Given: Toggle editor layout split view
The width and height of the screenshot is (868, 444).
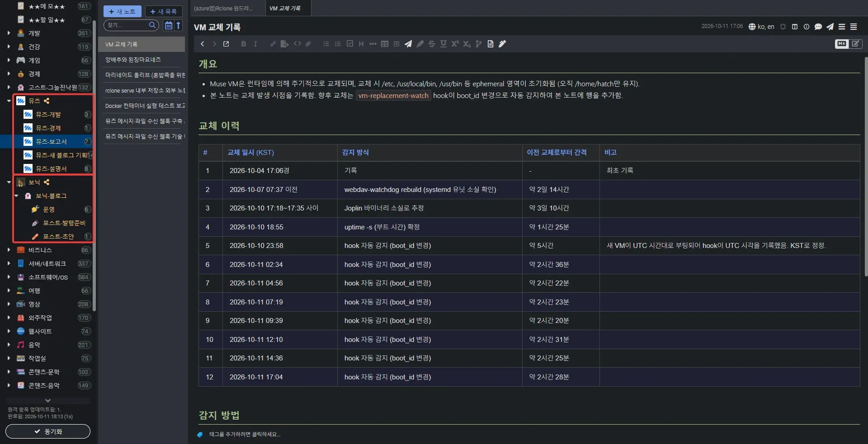Looking at the screenshot, I should point(795,27).
